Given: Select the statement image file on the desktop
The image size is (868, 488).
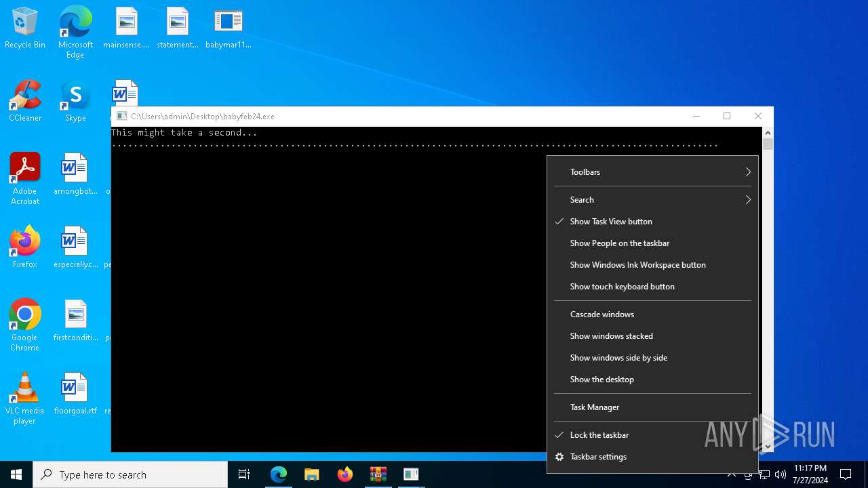Looking at the screenshot, I should (177, 28).
